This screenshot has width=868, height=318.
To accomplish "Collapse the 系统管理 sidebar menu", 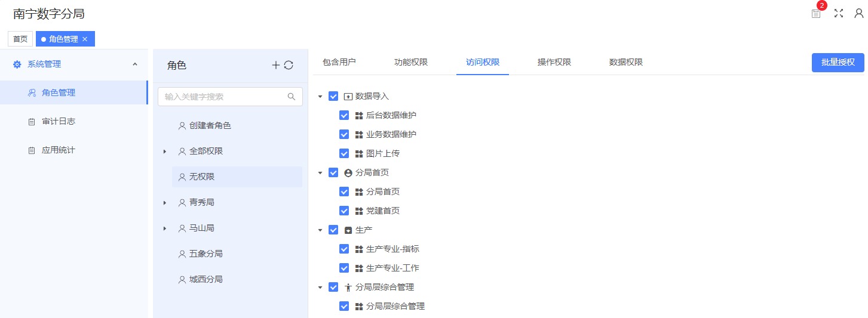I will pyautogui.click(x=135, y=64).
